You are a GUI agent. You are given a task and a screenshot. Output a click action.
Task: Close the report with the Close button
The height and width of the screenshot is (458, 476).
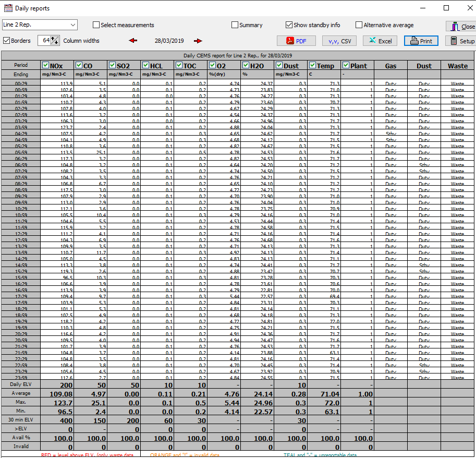[x=461, y=27]
